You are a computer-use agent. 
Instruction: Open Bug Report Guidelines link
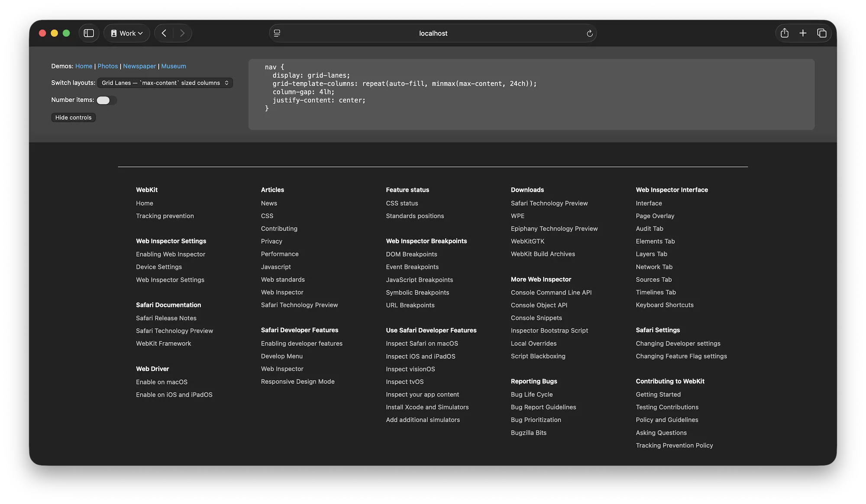[x=543, y=407]
